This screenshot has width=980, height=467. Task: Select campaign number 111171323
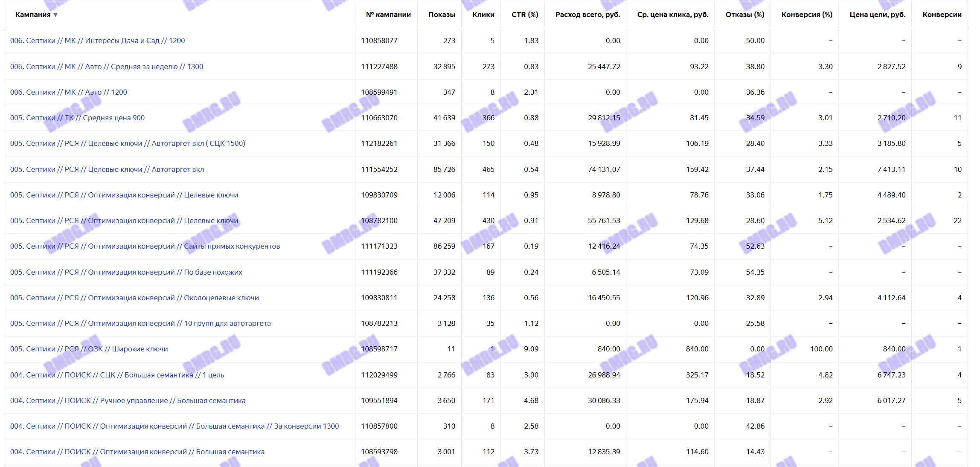point(379,246)
